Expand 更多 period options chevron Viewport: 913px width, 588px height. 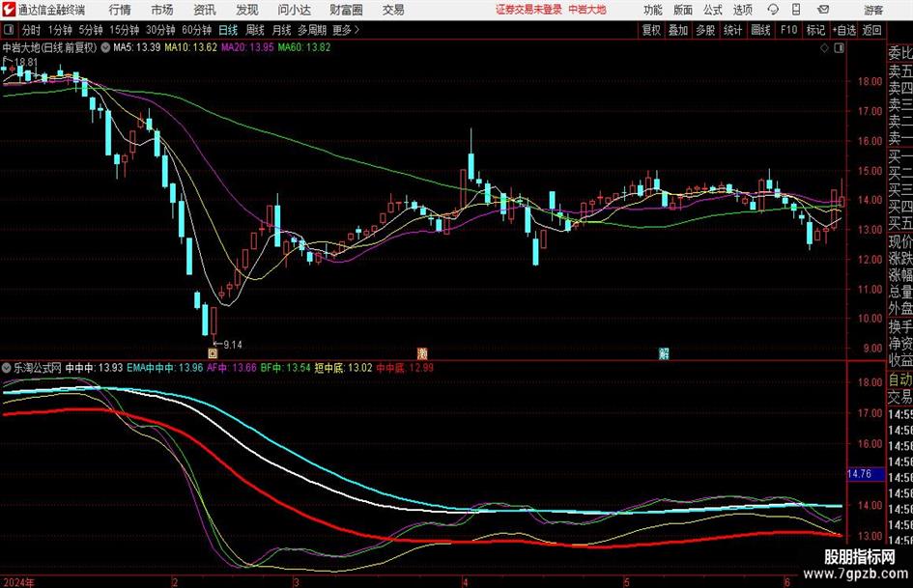[x=357, y=30]
